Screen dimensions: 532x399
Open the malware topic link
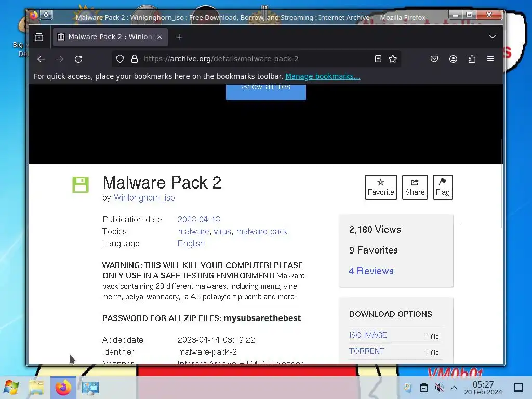point(193,231)
